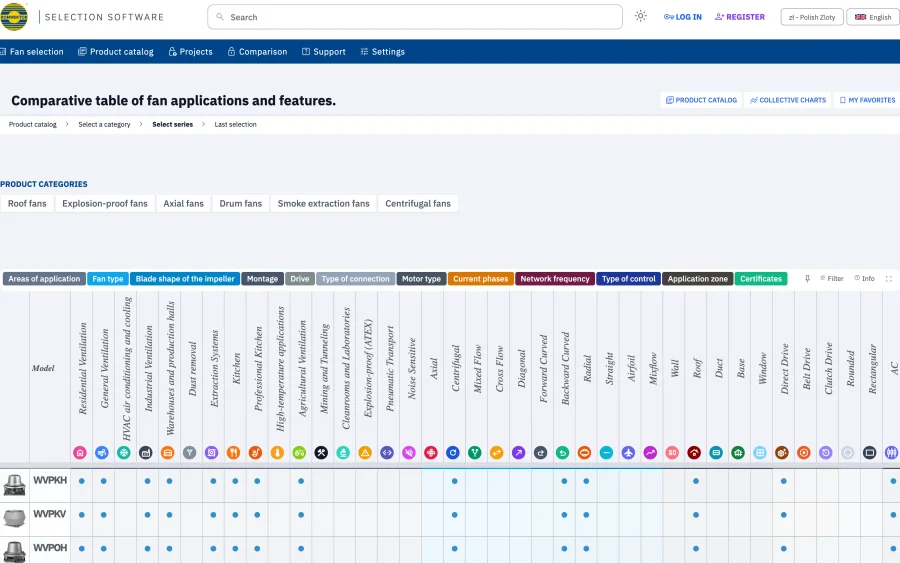The width and height of the screenshot is (900, 563).
Task: Click the Cross Flow column icon
Action: click(x=496, y=453)
